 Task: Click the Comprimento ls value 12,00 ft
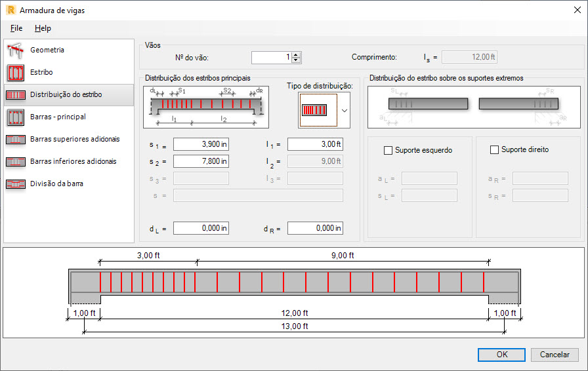click(469, 57)
